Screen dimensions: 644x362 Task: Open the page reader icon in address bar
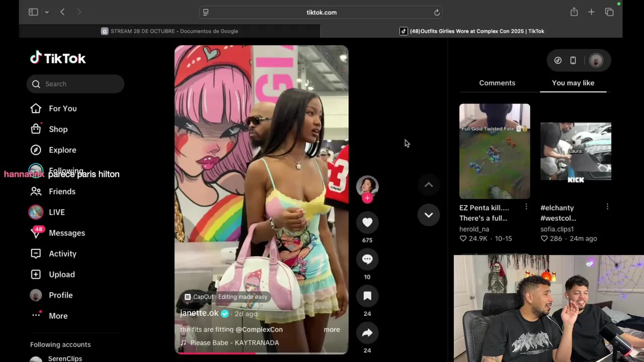coord(206,12)
